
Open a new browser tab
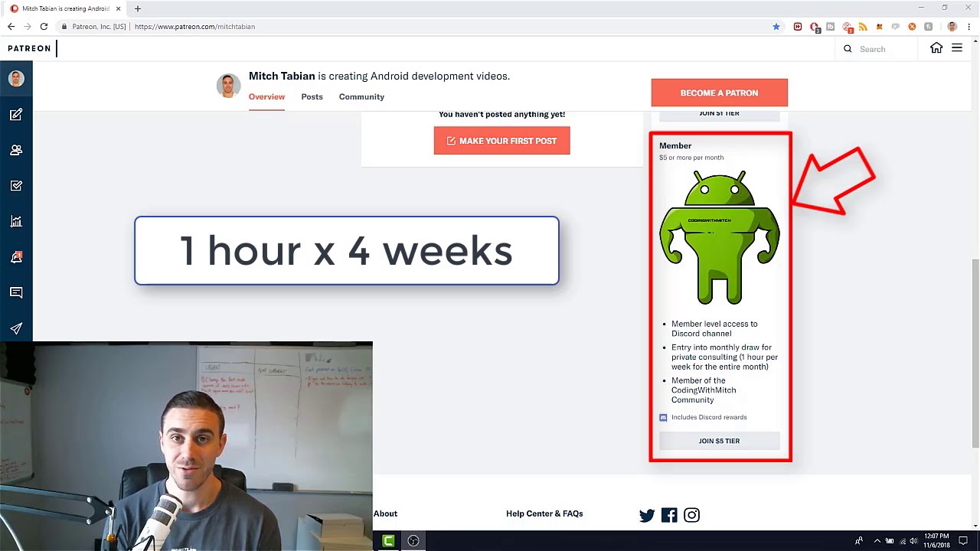[138, 8]
